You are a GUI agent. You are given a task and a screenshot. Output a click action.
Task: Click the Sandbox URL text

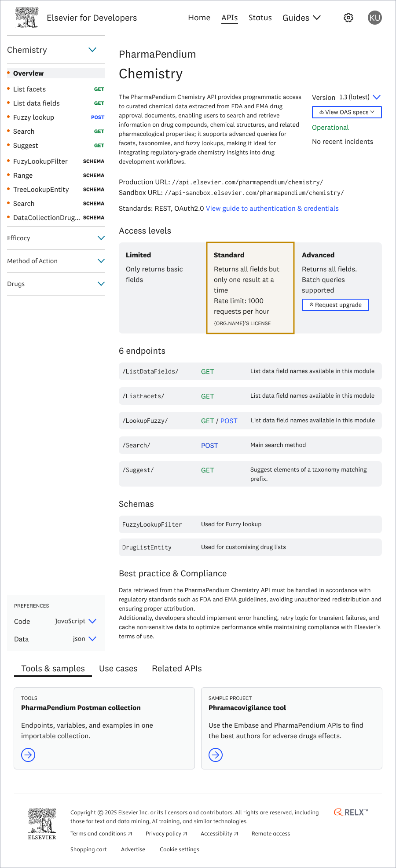[x=231, y=193]
